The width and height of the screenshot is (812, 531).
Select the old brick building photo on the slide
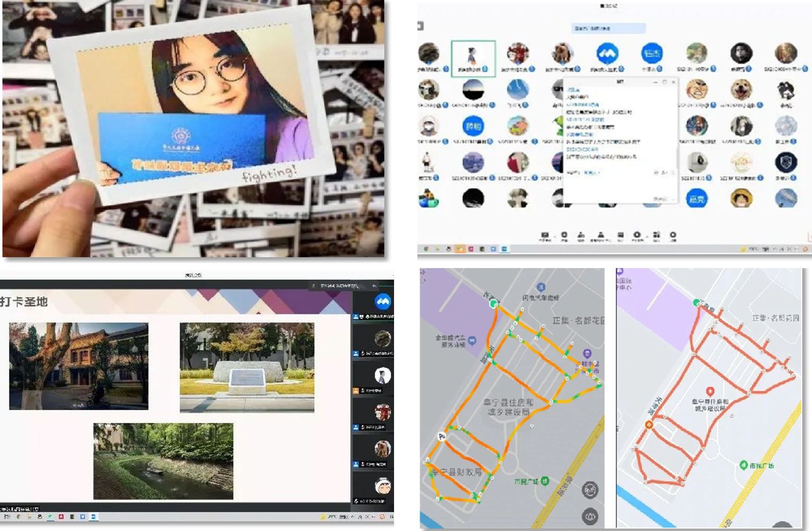point(79,366)
